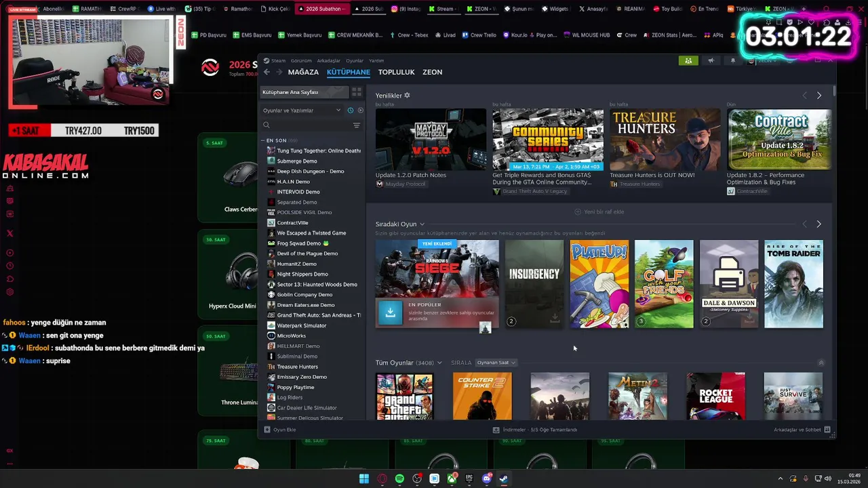Toggle ready-to-play filter icon

[x=360, y=110]
